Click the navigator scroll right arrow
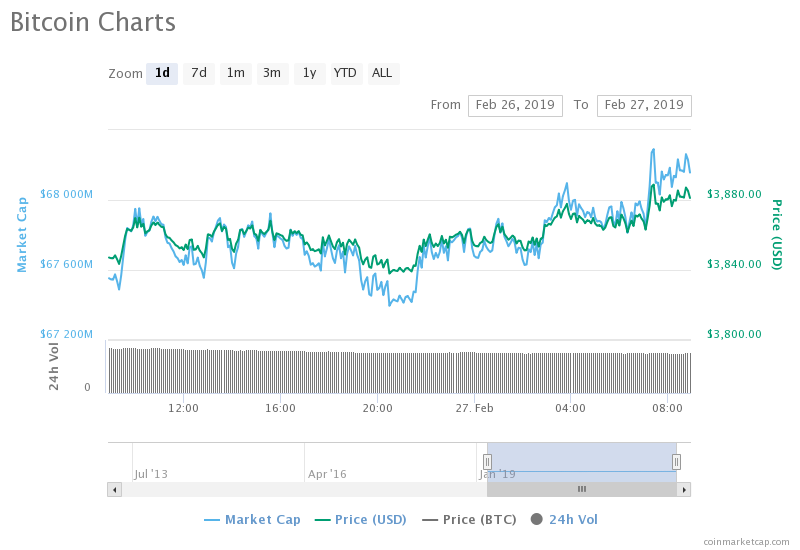This screenshot has height=550, width=800. (684, 490)
